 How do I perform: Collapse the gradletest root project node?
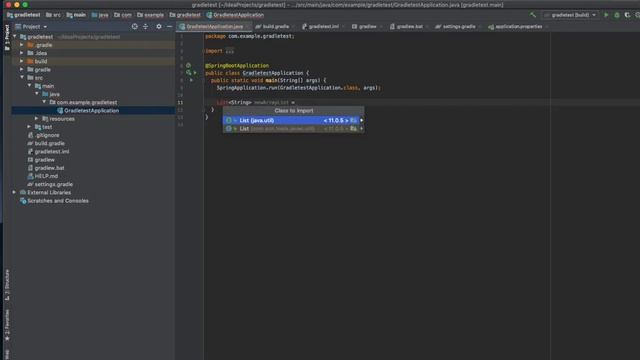[15, 37]
